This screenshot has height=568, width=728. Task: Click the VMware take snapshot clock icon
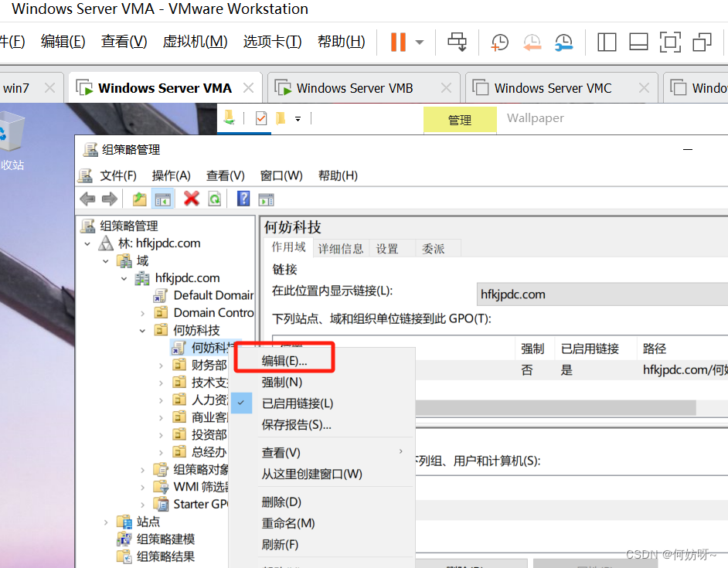pos(500,42)
